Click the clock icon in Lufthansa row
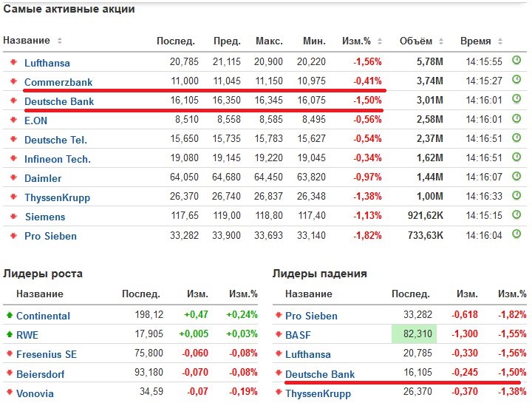 tap(516, 61)
